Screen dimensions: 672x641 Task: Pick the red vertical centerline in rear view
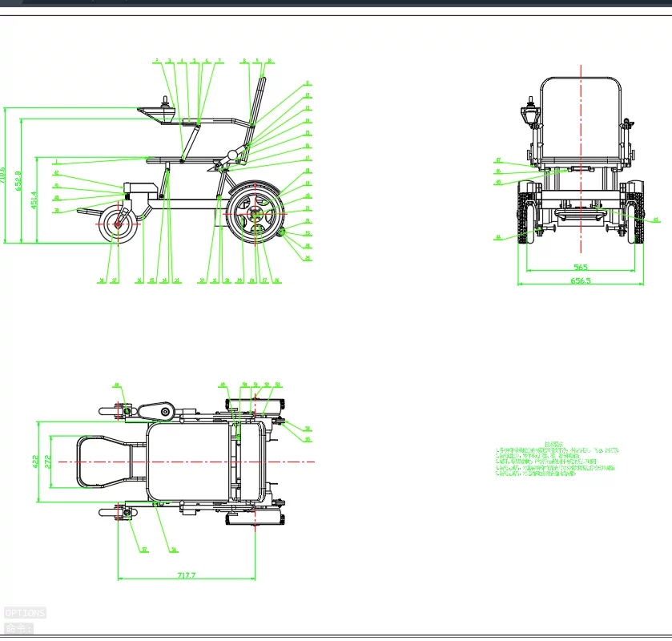pos(581,159)
